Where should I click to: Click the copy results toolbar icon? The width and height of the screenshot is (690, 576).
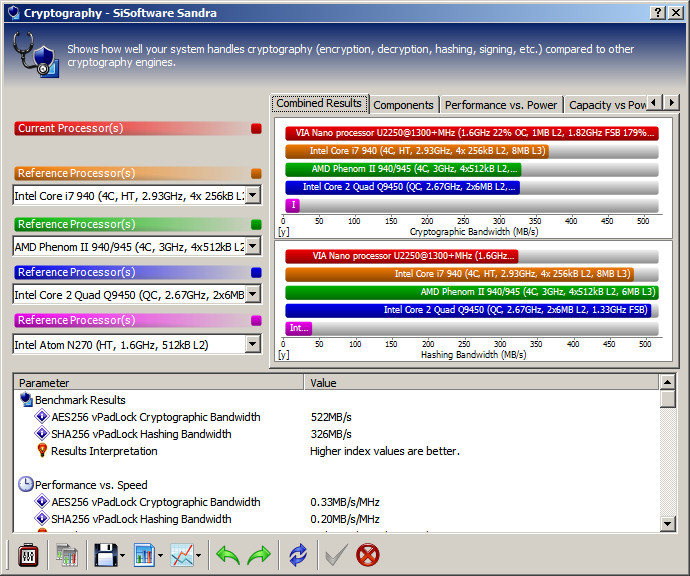(67, 554)
